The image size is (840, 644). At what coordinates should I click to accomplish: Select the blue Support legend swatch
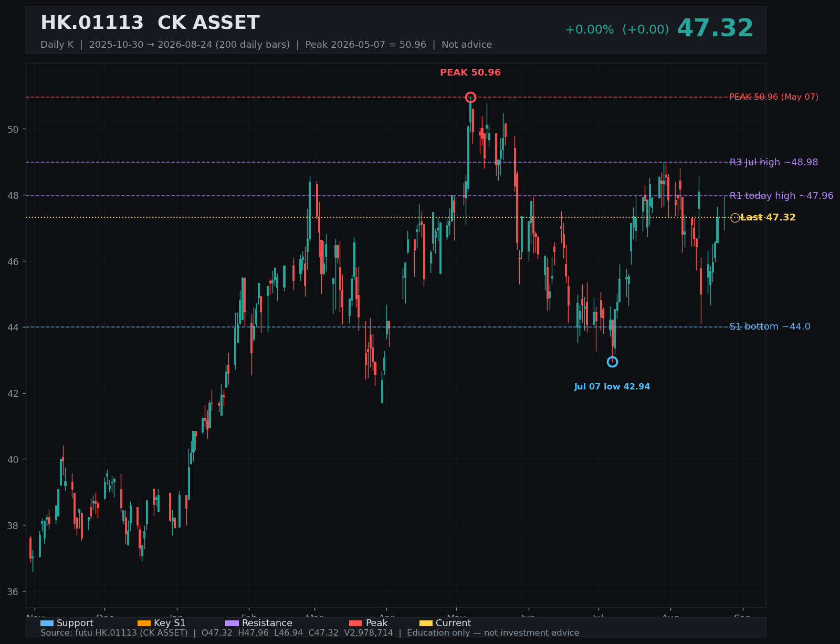coord(47,624)
